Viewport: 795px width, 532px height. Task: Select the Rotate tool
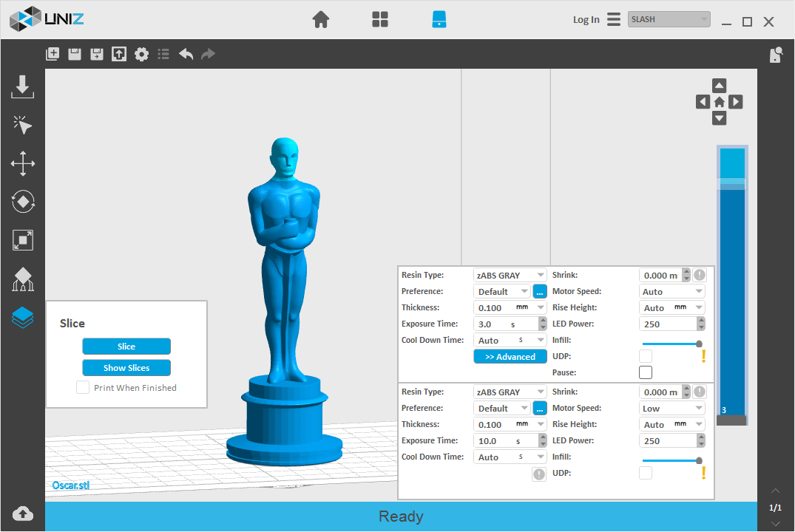point(22,202)
